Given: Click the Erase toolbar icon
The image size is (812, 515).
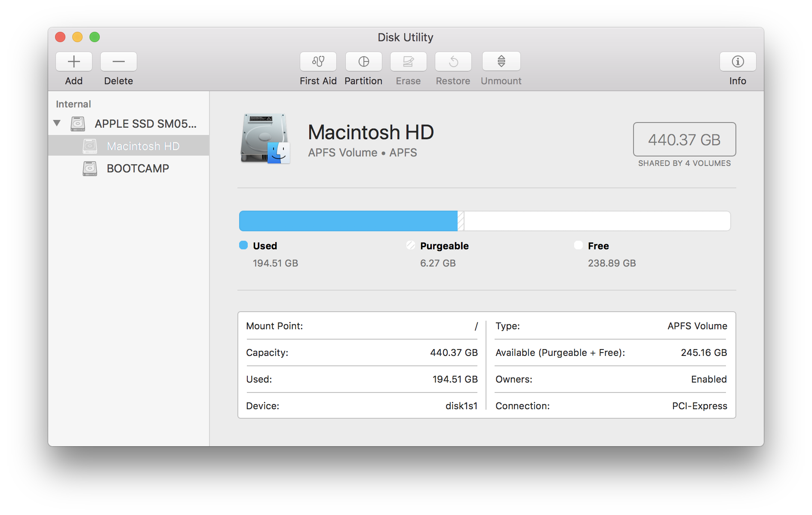Looking at the screenshot, I should pyautogui.click(x=409, y=61).
